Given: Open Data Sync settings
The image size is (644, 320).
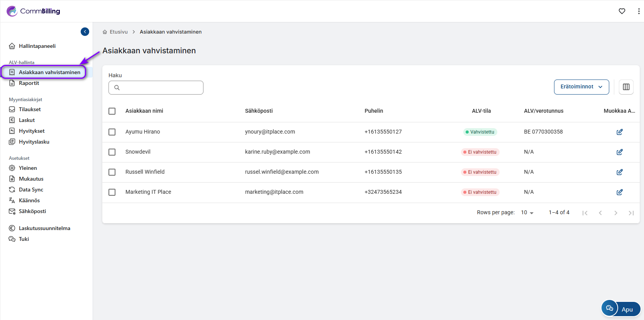Looking at the screenshot, I should [31, 190].
